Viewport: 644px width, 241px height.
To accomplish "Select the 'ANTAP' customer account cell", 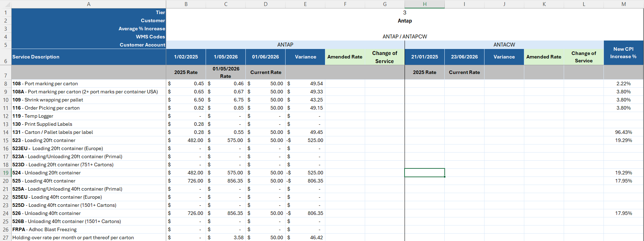I will (x=285, y=45).
